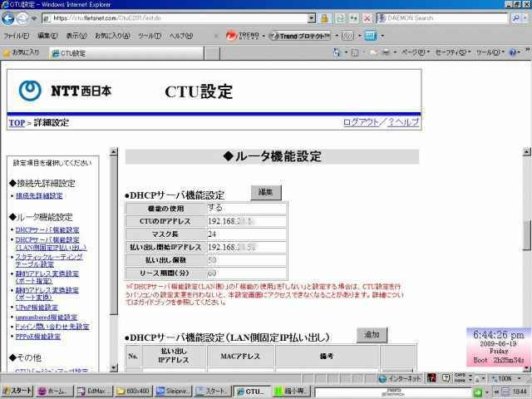
Task: Click the お気に入り star favorites button
Action: [21, 52]
